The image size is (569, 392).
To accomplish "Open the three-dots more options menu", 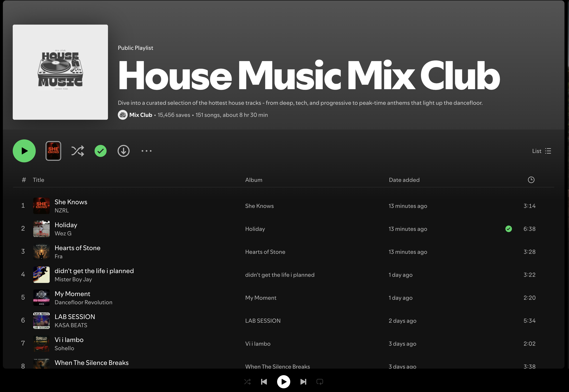I will (x=147, y=151).
